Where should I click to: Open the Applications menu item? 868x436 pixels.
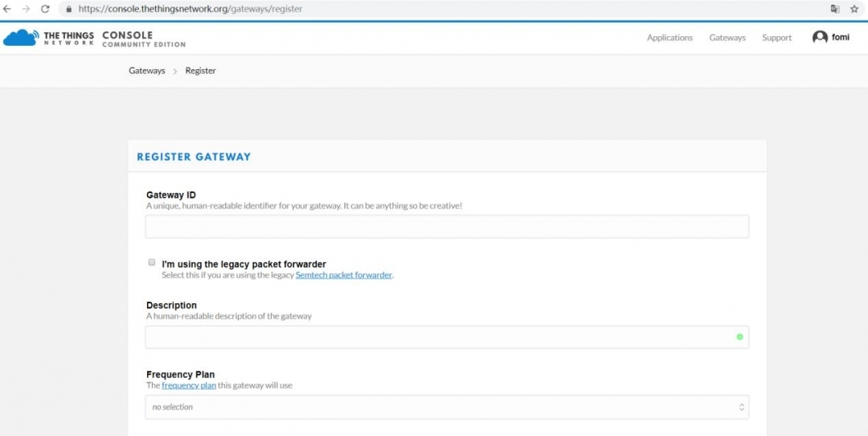(669, 38)
